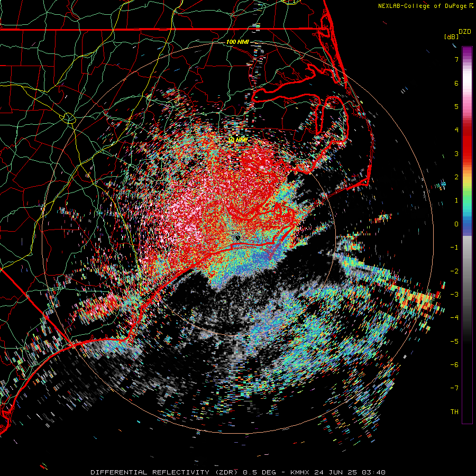Click the 50 NMI range ring label
The image size is (476, 476).
tap(238, 140)
